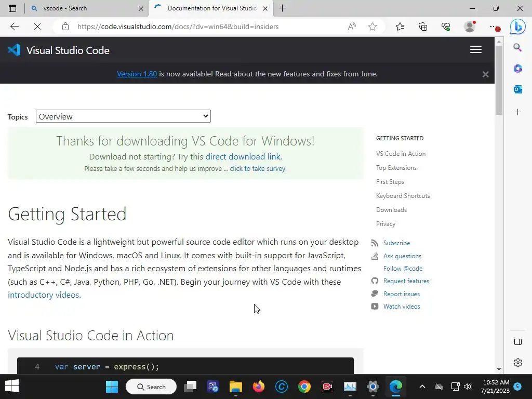
Task: Open the tab actions menu icon
Action: tap(12, 8)
